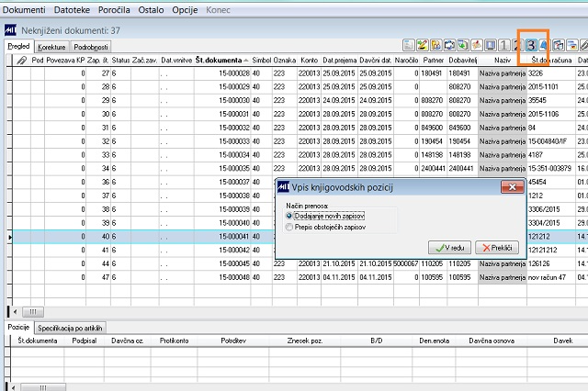588x391 pixels.
Task: Click the number 1 toolbar icon
Action: [x=503, y=45]
